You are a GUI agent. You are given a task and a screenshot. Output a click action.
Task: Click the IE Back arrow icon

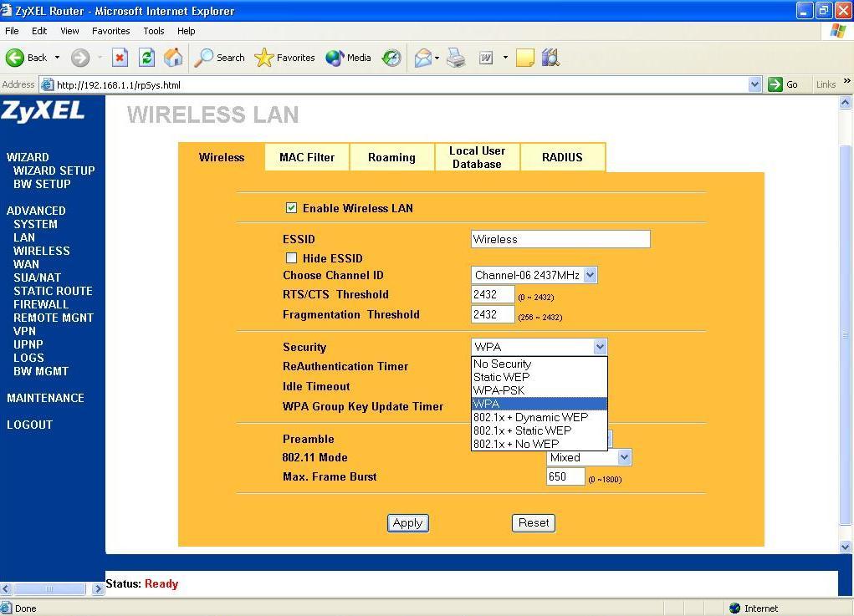click(x=15, y=57)
